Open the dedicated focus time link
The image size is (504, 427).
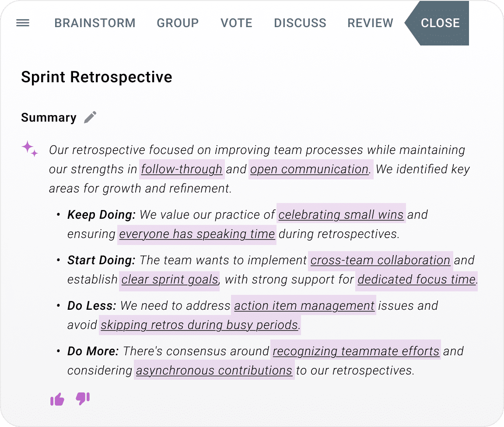[x=416, y=280]
